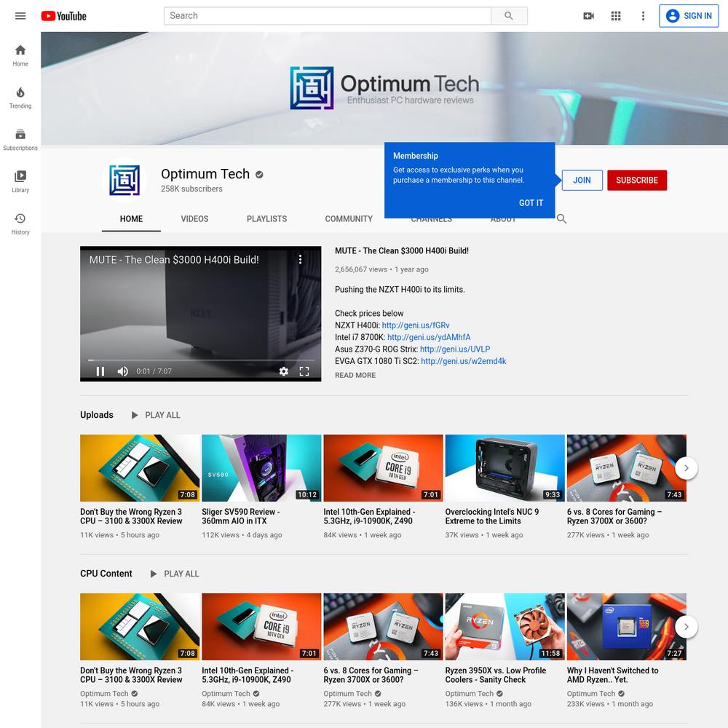728x728 pixels.
Task: Mute the featured video volume
Action: point(122,371)
